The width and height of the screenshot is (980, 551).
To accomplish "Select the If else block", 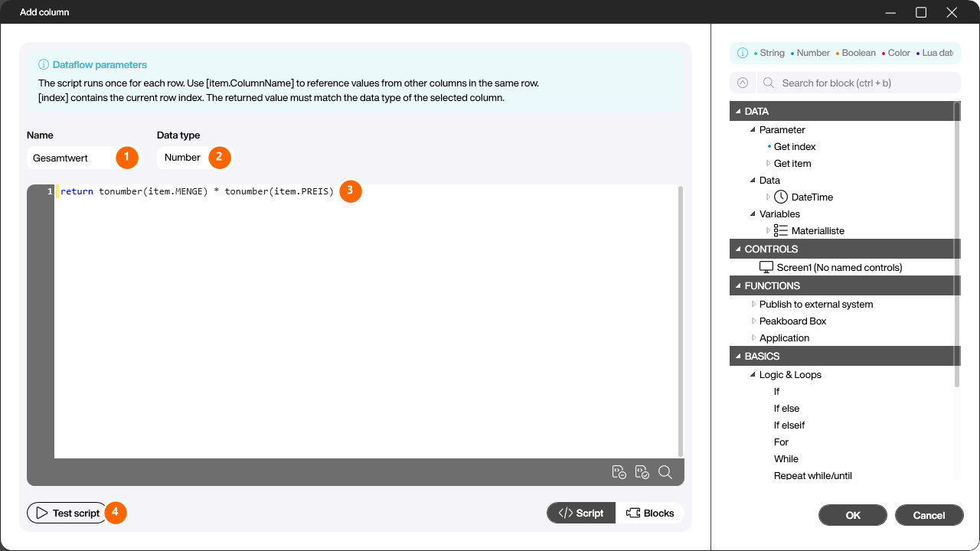I will coord(786,408).
